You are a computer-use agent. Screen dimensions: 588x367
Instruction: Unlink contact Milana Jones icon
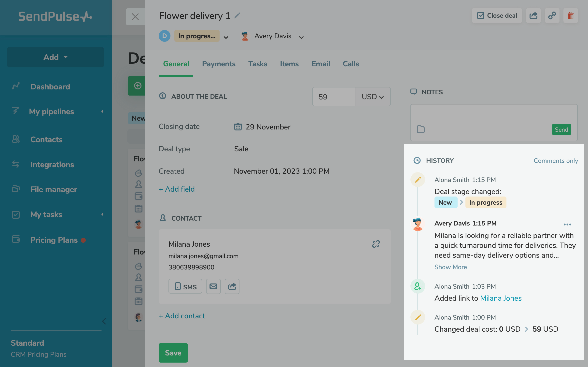click(x=376, y=244)
